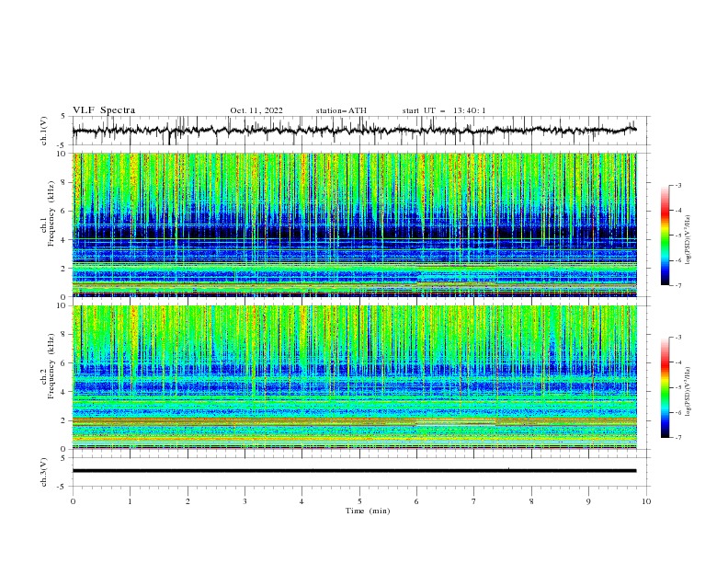This screenshot has height=563, width=728.
Task: Click the "0" tick label on the Time axis
Action: [73, 501]
